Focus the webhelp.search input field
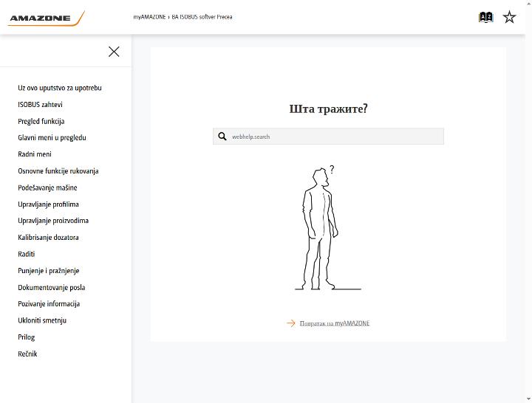532x403 pixels. pyautogui.click(x=328, y=137)
